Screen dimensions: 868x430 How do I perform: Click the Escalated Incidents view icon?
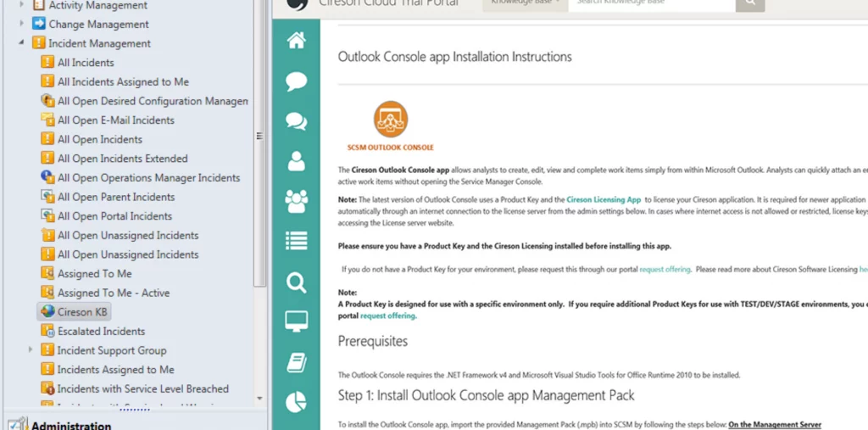point(47,331)
